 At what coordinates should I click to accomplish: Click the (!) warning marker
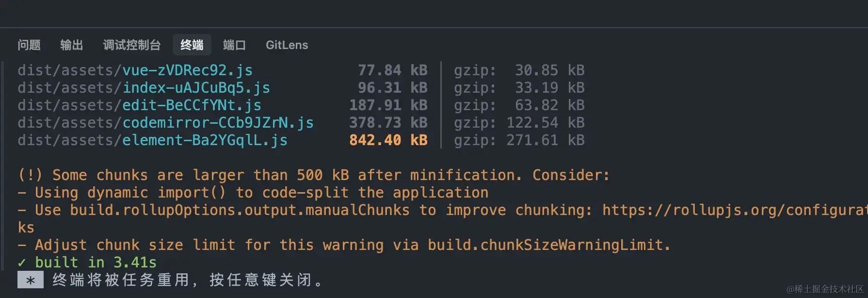pyautogui.click(x=30, y=175)
